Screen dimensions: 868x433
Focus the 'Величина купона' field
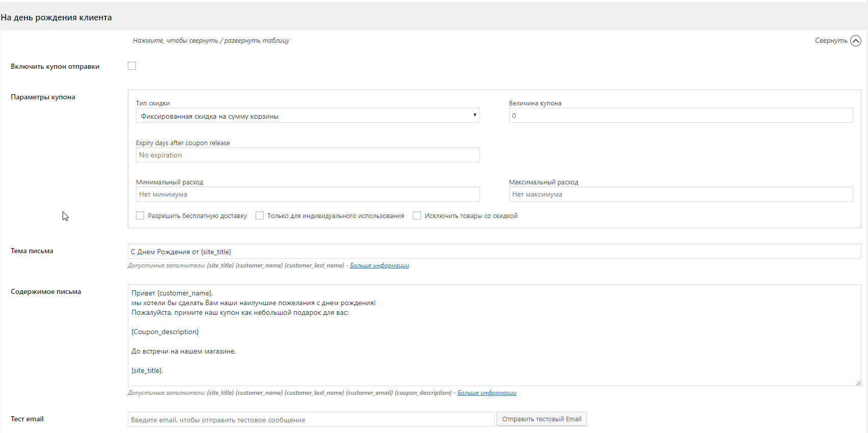tap(681, 116)
